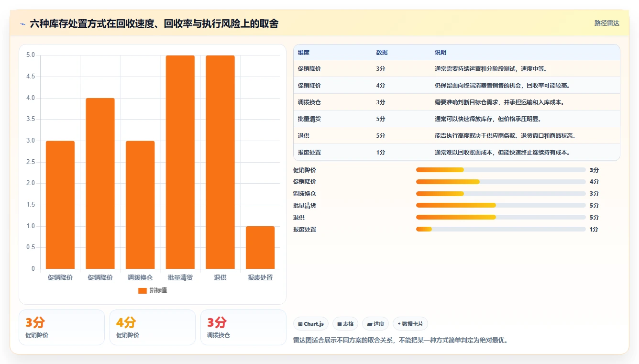
Task: Toggle the 指标值 legend label
Action: tap(158, 290)
